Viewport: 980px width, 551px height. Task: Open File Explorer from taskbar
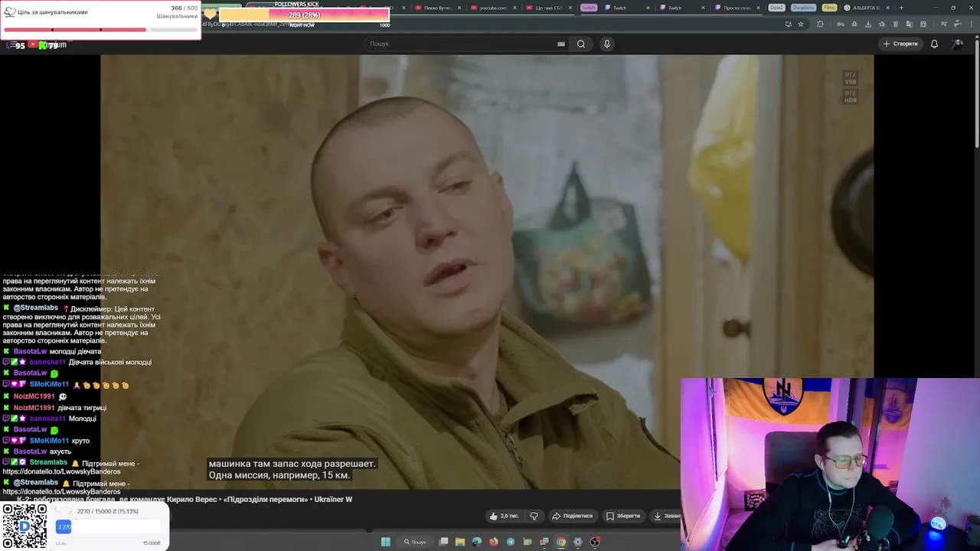point(460,542)
